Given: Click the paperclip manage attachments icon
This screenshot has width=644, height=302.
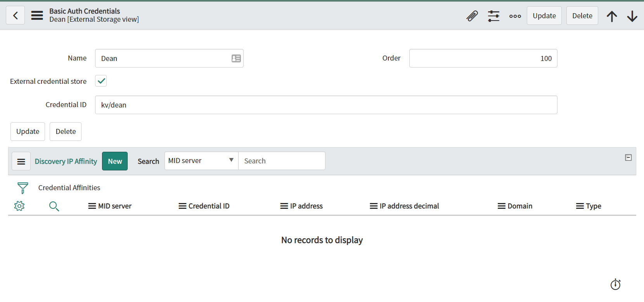Looking at the screenshot, I should point(472,16).
